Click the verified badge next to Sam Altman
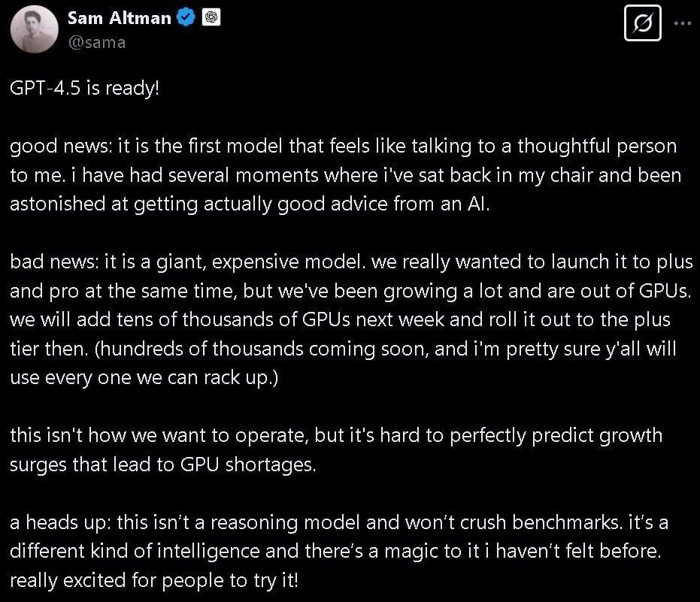The image size is (700, 602). 183,17
